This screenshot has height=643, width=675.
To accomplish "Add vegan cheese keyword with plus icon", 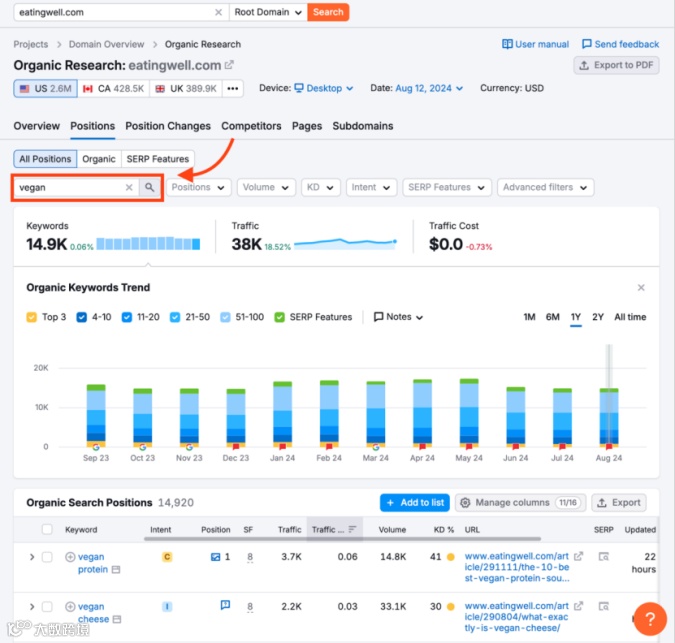I will pos(70,606).
